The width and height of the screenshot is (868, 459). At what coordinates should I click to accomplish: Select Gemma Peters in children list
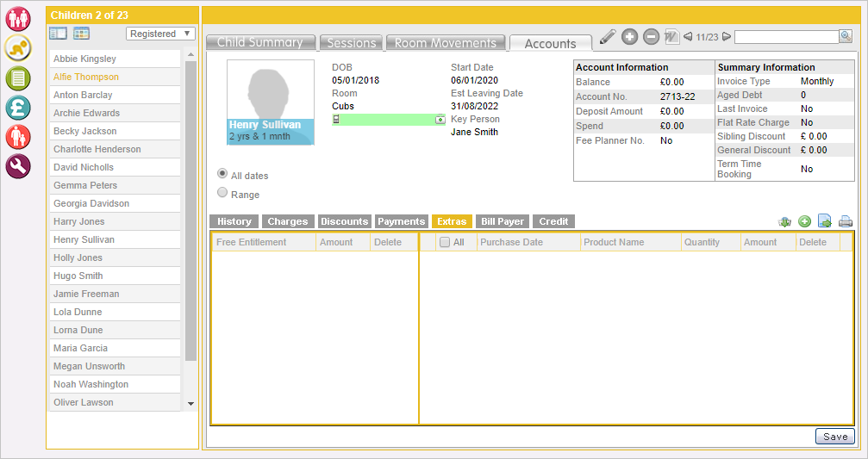click(116, 185)
